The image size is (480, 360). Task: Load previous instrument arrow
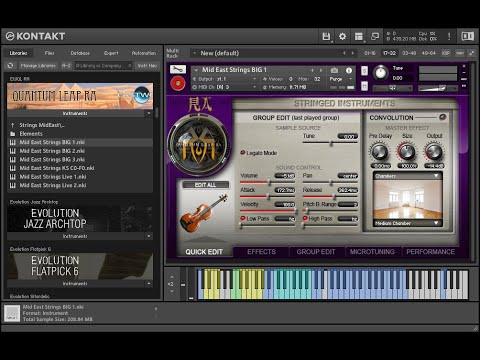tap(312, 70)
